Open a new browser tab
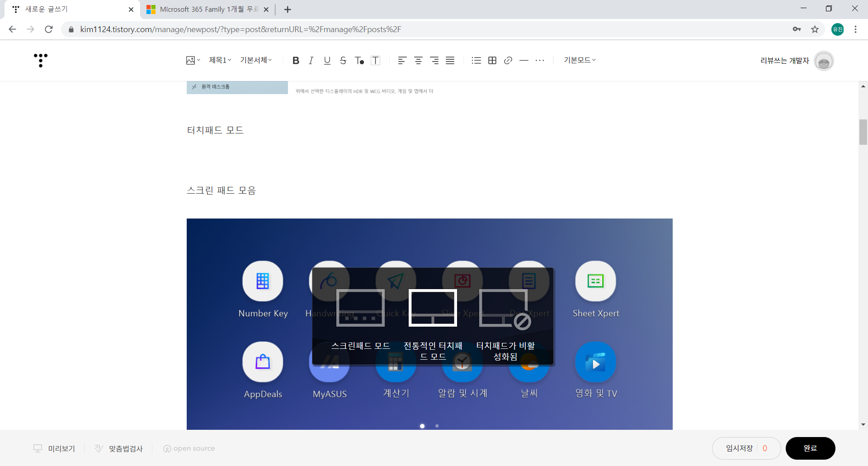868x466 pixels. coord(288,10)
